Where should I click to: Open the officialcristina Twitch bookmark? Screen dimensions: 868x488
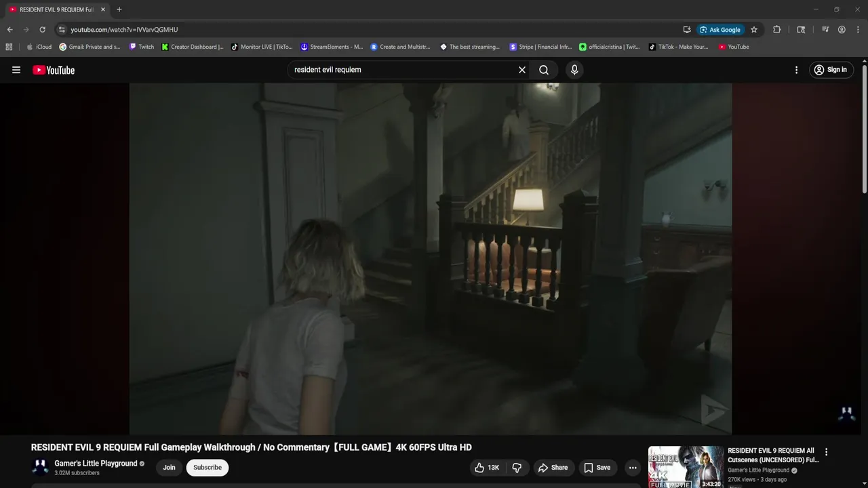(x=609, y=47)
